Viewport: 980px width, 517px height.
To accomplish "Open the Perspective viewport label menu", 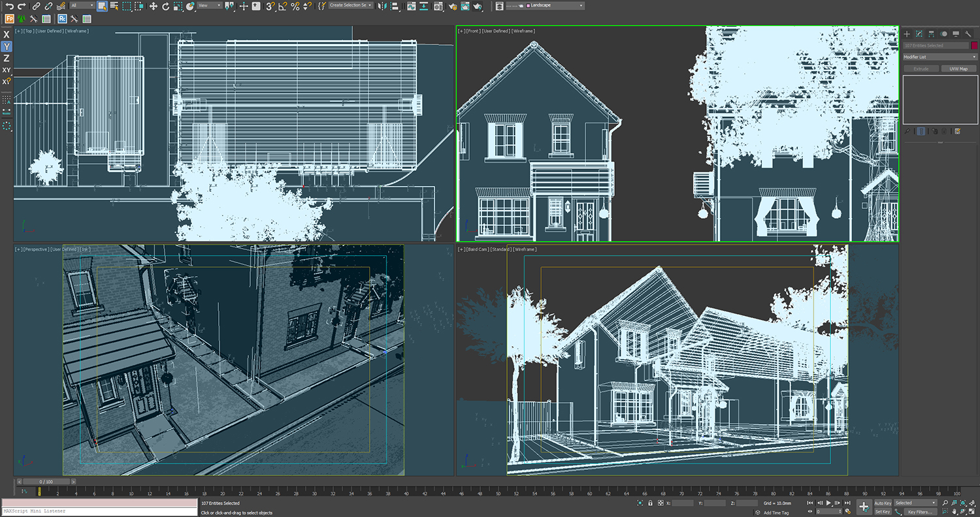I will (x=36, y=249).
